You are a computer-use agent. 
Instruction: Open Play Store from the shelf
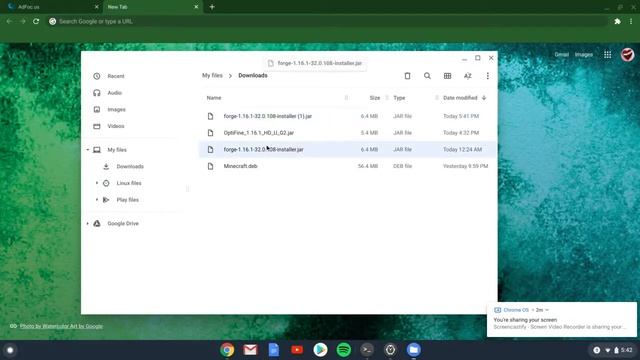320,350
